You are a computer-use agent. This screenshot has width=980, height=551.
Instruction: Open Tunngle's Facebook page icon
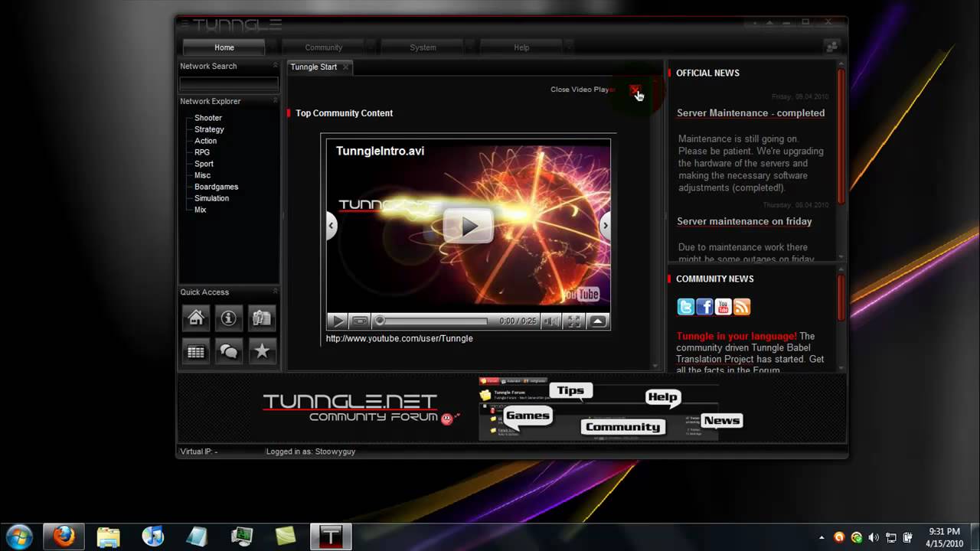[704, 307]
